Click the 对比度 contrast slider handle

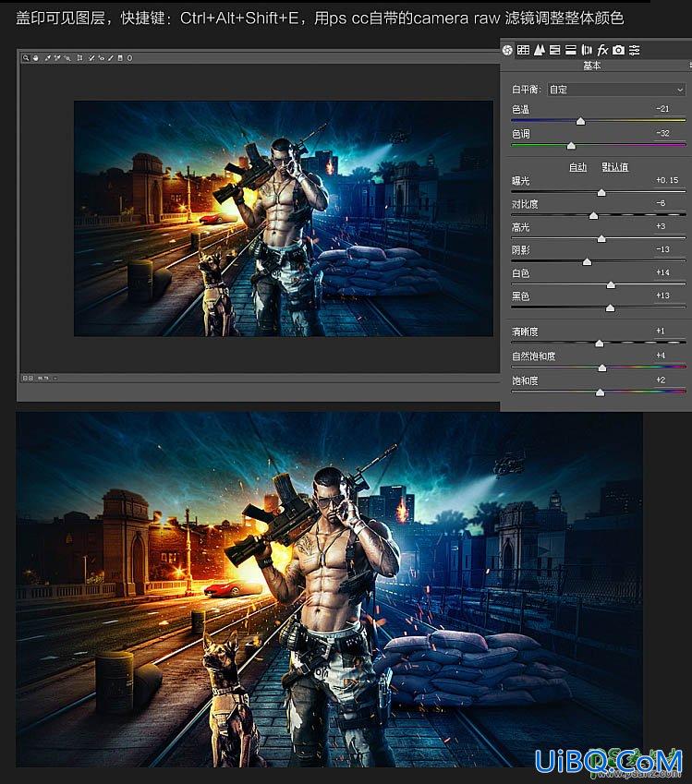point(593,215)
